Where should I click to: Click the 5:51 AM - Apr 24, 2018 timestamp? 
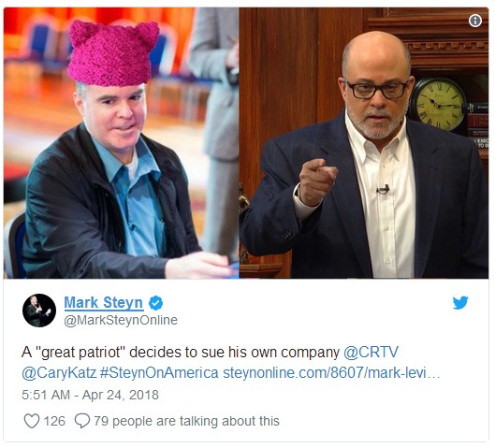[90, 395]
